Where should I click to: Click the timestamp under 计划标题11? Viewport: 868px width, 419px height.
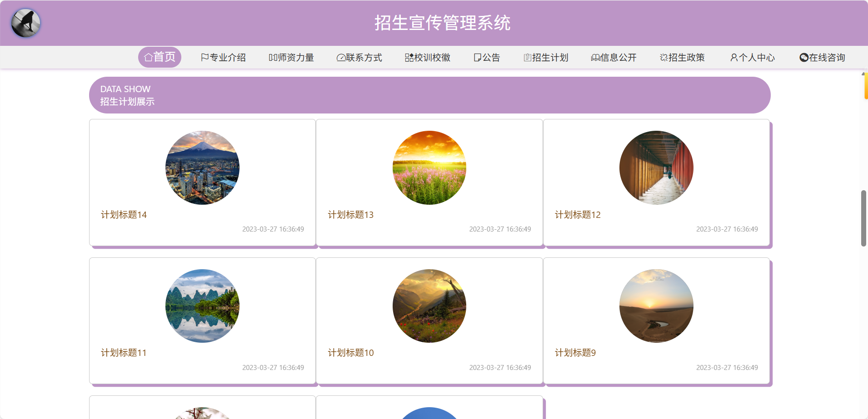[x=273, y=368]
